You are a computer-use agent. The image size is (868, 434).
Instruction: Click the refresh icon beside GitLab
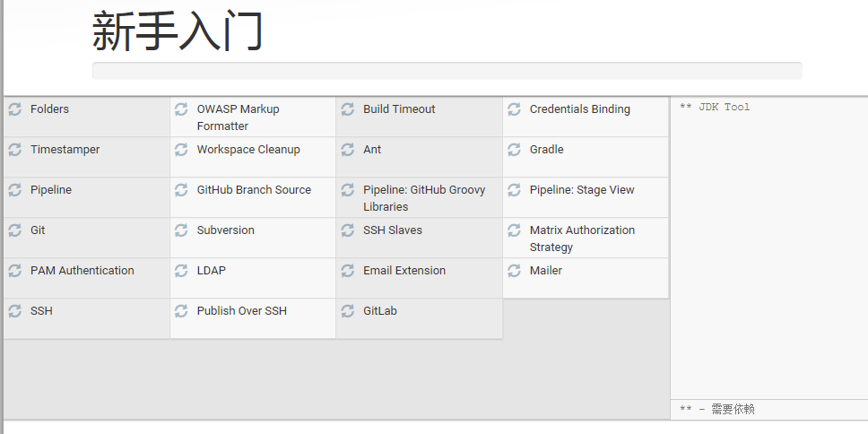(348, 311)
